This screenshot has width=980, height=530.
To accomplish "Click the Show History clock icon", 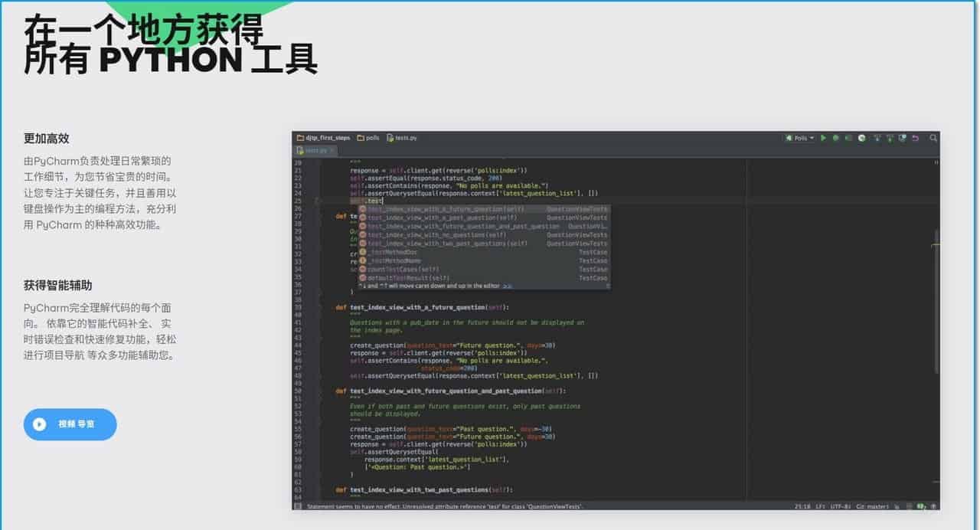I will pos(902,138).
